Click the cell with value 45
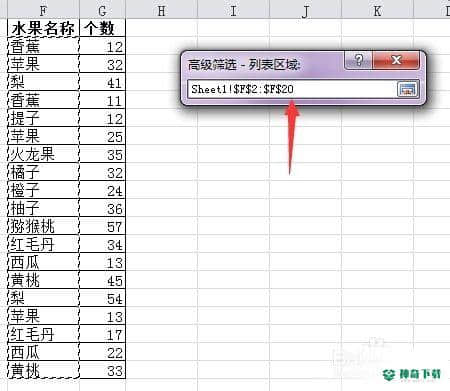The height and width of the screenshot is (391, 450). point(102,280)
